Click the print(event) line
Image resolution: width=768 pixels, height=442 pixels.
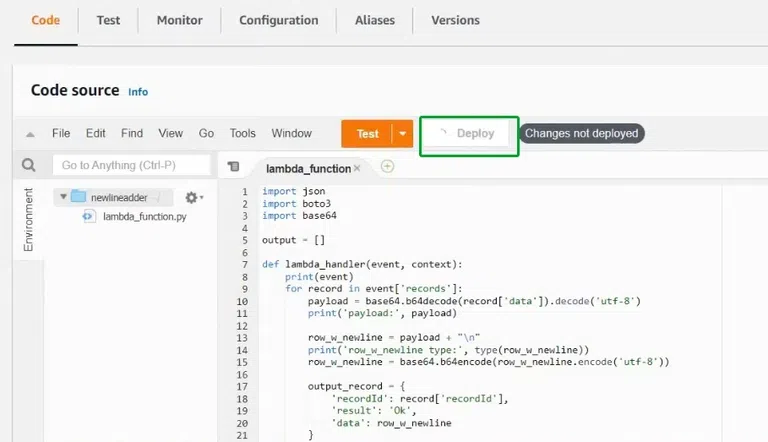319,277
